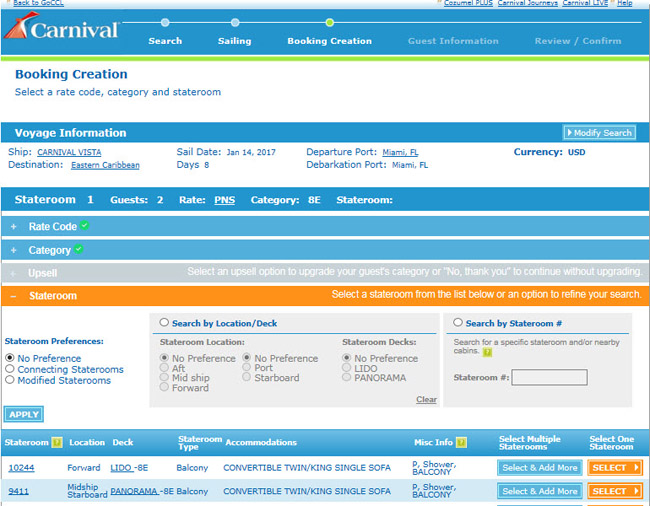Click Select & Add More for stateroom 9411
Screen dimensions: 650x506
click(540, 491)
